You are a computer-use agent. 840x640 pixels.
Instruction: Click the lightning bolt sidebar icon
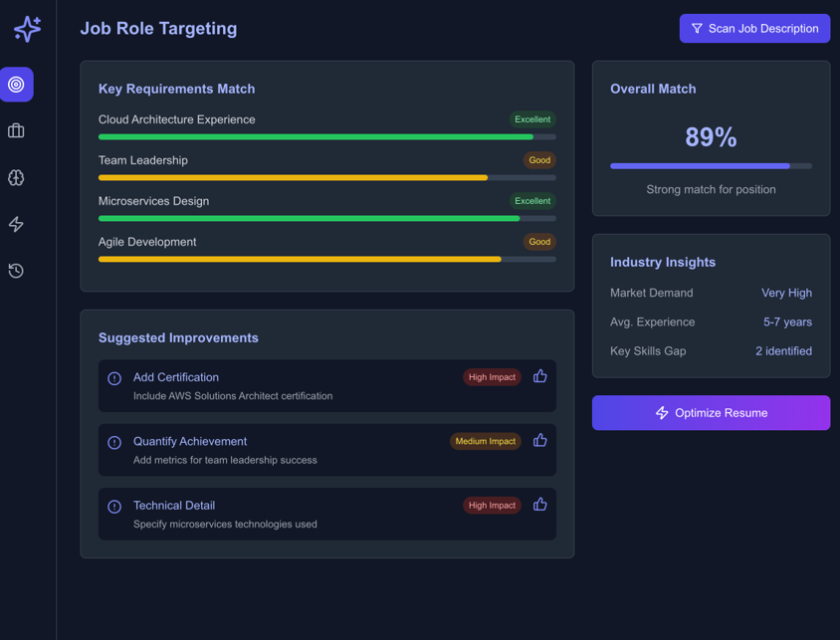click(16, 224)
